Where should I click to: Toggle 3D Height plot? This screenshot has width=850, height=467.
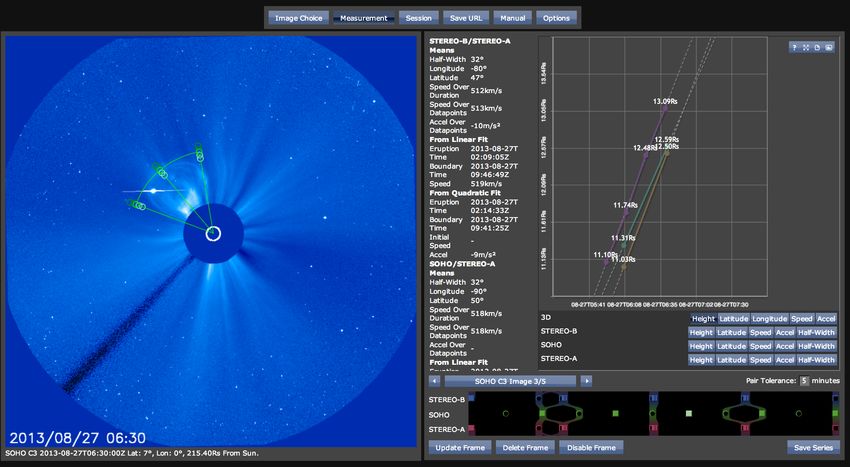(x=704, y=319)
